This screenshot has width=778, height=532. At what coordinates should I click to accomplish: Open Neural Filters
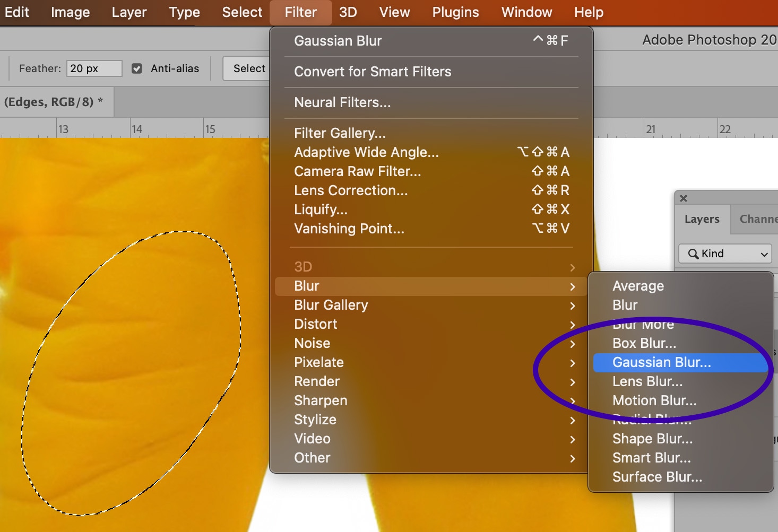pyautogui.click(x=342, y=102)
